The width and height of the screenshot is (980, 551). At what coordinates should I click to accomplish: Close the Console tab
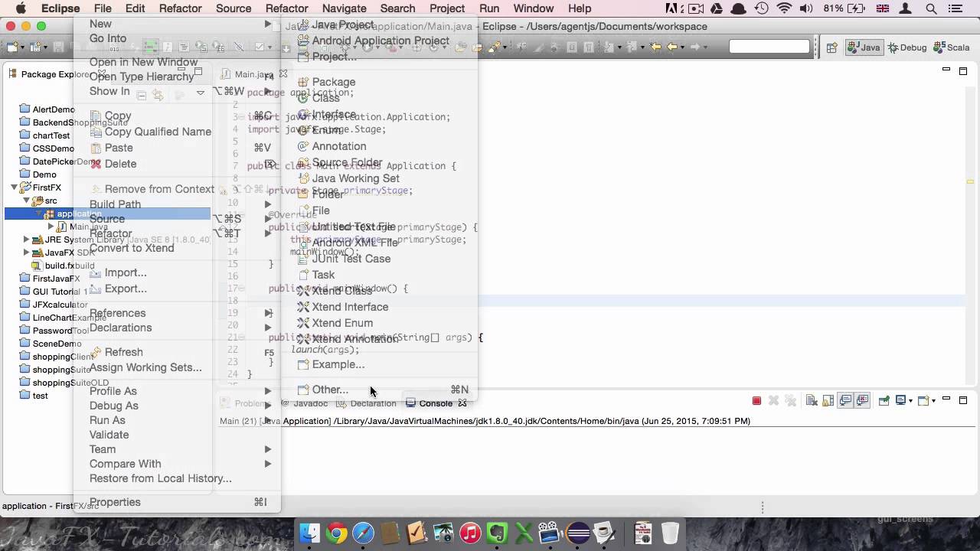(x=462, y=403)
